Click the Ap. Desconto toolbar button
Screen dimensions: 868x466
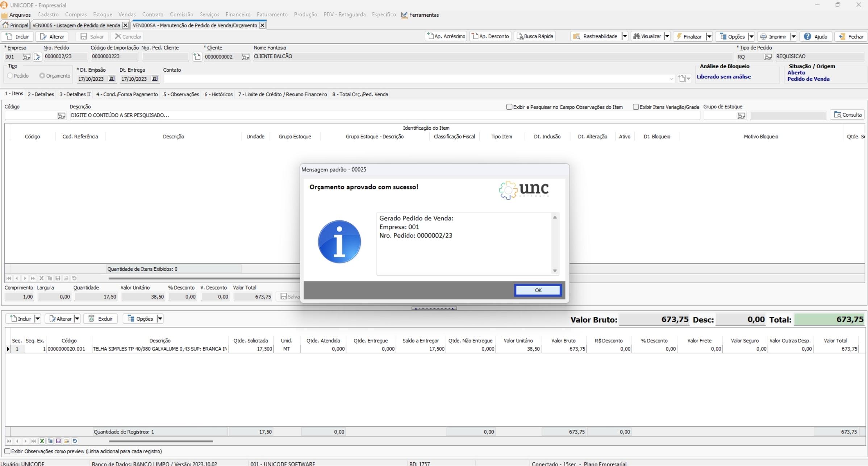(491, 37)
